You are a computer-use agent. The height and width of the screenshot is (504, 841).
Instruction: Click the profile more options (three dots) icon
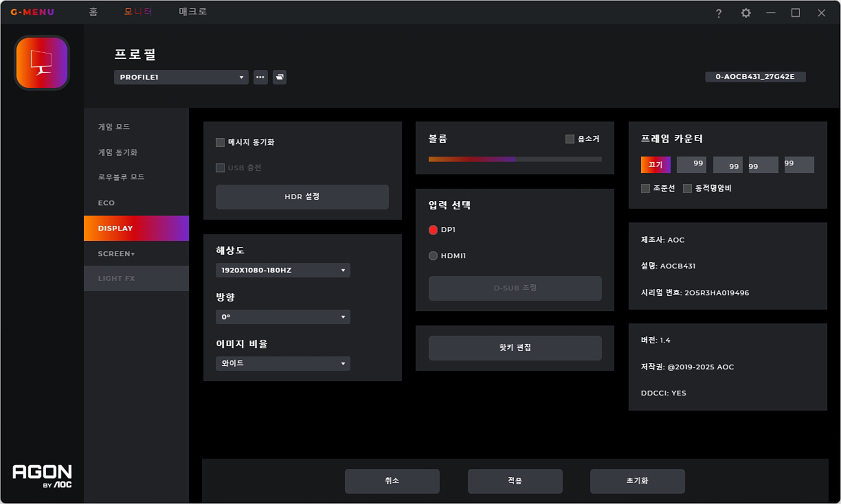tap(260, 77)
